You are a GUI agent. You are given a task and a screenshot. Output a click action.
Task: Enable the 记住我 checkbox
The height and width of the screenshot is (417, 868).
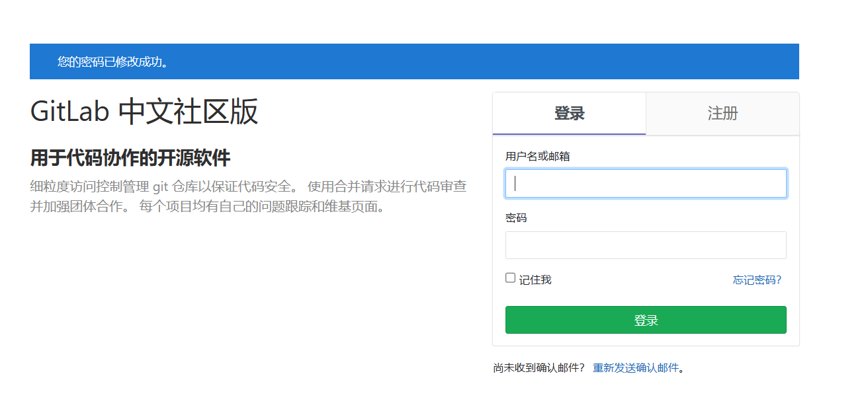(x=511, y=278)
